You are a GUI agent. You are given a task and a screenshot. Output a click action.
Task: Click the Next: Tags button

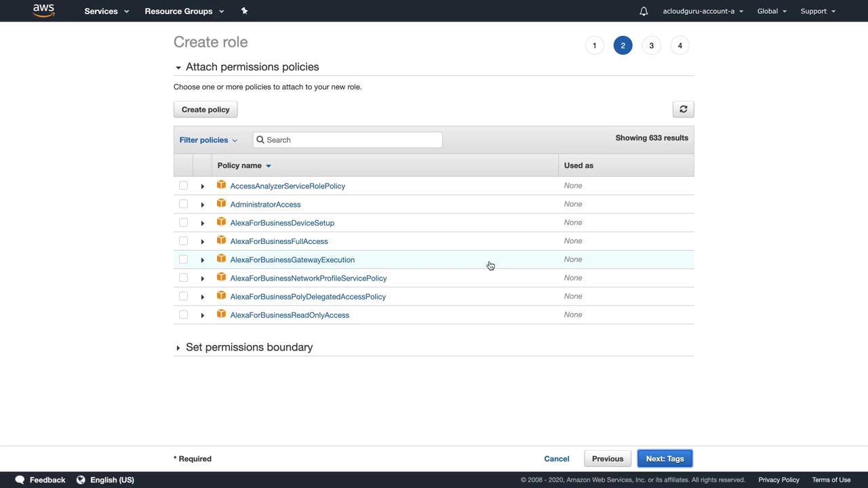pyautogui.click(x=665, y=459)
